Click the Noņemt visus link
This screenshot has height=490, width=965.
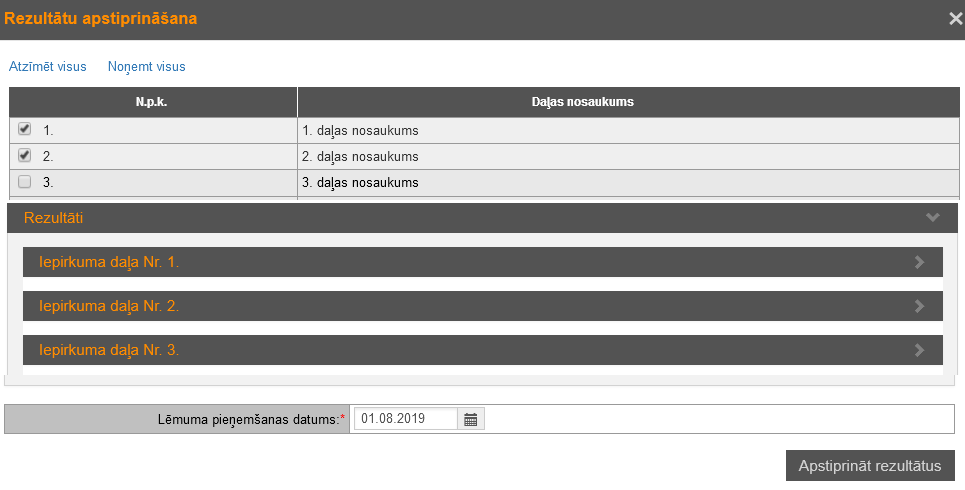pyautogui.click(x=146, y=67)
